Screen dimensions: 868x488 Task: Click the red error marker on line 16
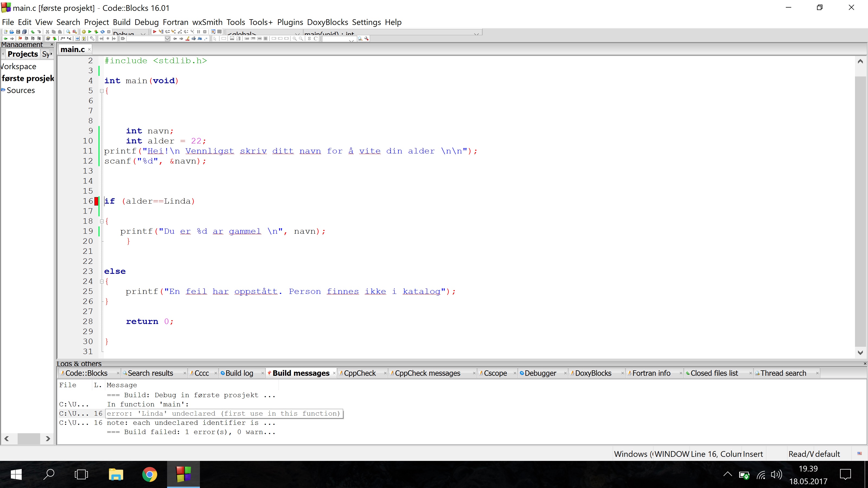[96, 201]
